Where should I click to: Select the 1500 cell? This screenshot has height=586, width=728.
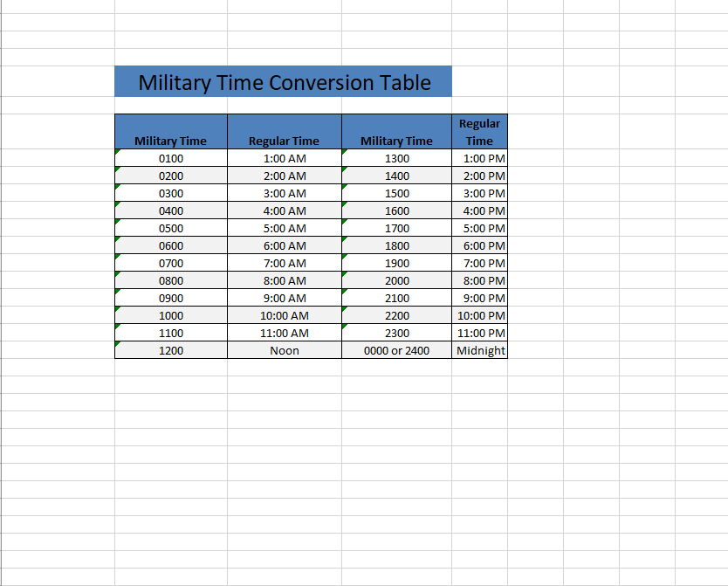396,193
